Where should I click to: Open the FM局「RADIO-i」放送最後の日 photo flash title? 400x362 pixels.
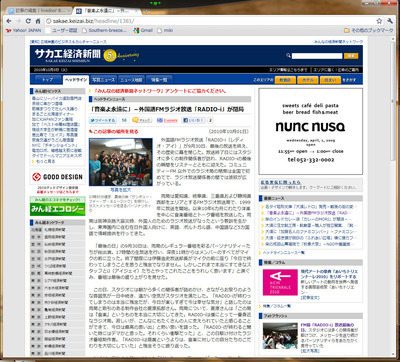pyautogui.click(x=327, y=327)
